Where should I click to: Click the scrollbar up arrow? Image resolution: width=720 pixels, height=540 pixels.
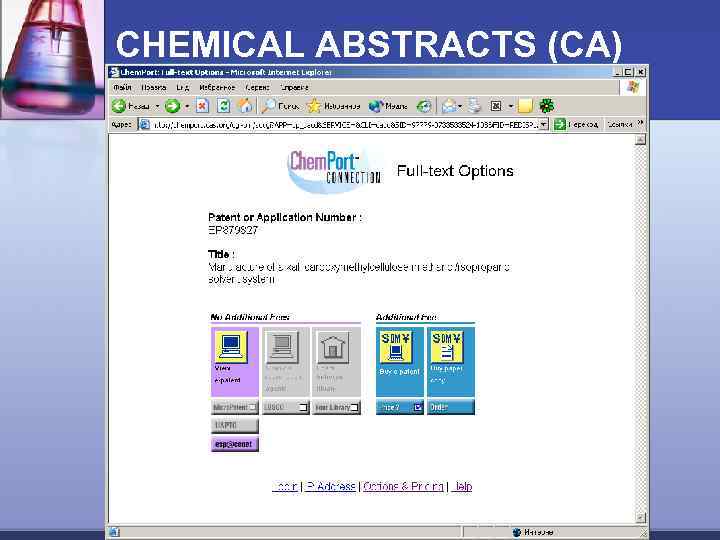(641, 140)
